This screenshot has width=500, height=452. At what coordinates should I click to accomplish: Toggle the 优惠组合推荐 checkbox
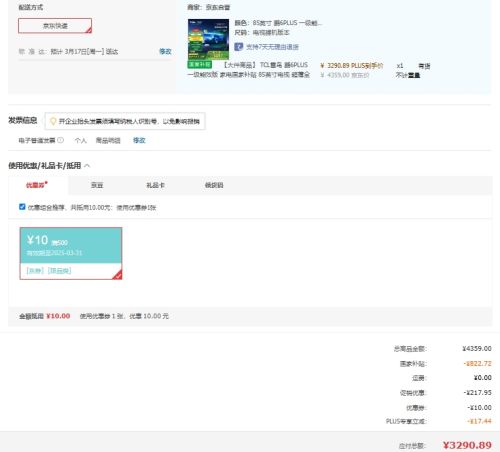22,207
